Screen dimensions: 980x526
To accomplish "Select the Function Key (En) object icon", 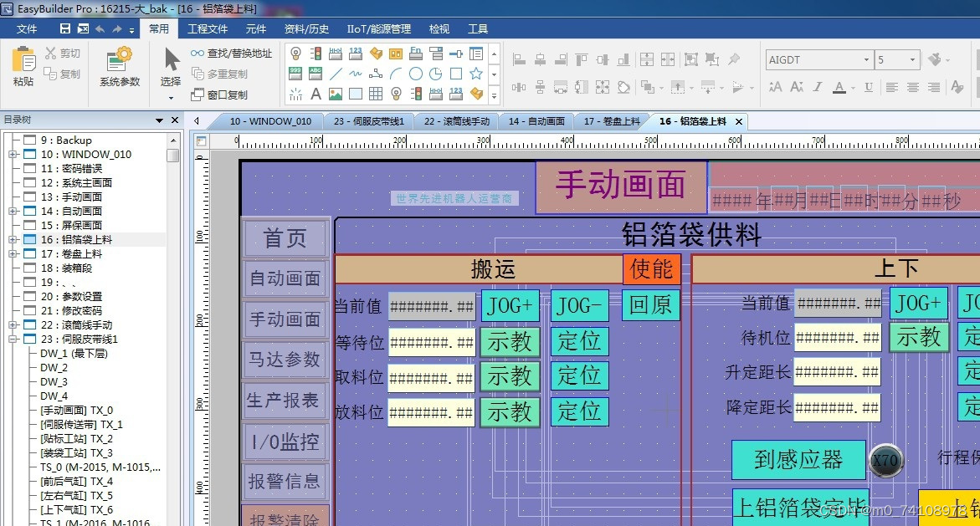I will [416, 54].
